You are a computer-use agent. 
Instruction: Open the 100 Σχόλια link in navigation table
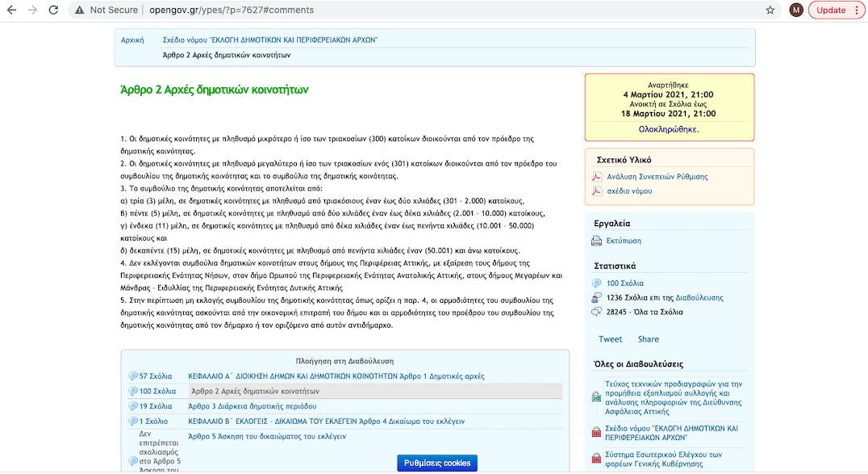tap(157, 392)
